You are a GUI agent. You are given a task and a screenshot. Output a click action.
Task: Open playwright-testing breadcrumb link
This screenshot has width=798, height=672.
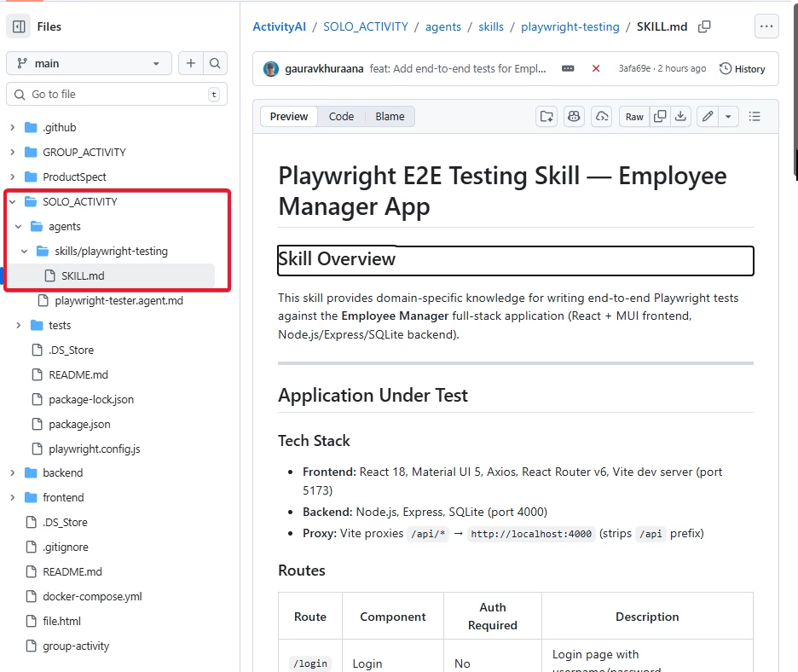(x=570, y=26)
